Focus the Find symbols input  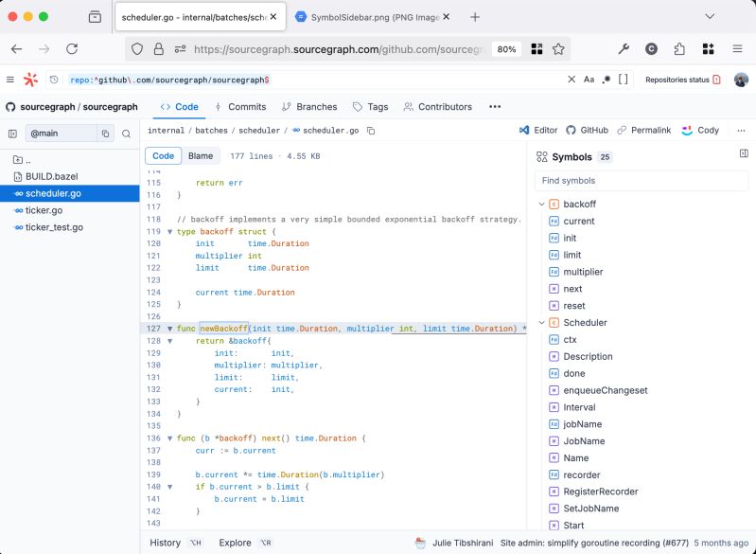pyautogui.click(x=642, y=181)
